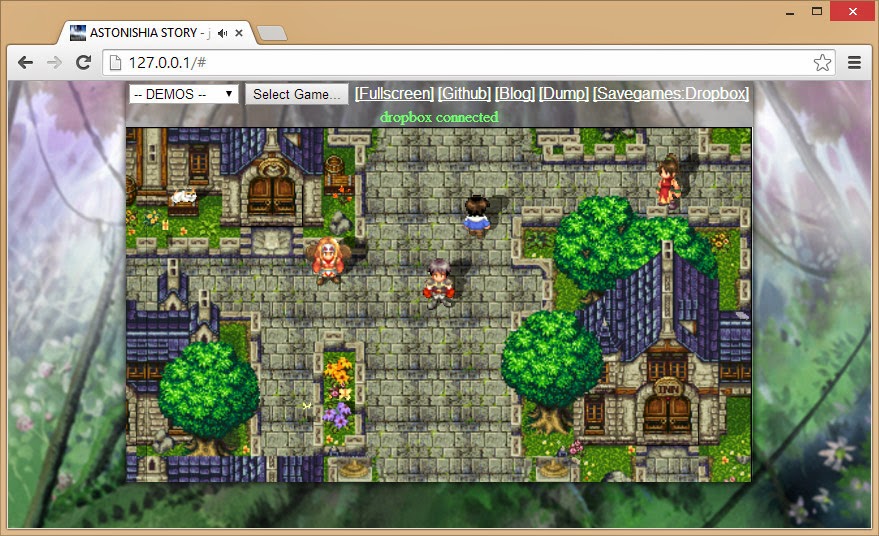This screenshot has width=879, height=536.
Task: Open the Savegames:Dropbox link
Action: click(670, 93)
